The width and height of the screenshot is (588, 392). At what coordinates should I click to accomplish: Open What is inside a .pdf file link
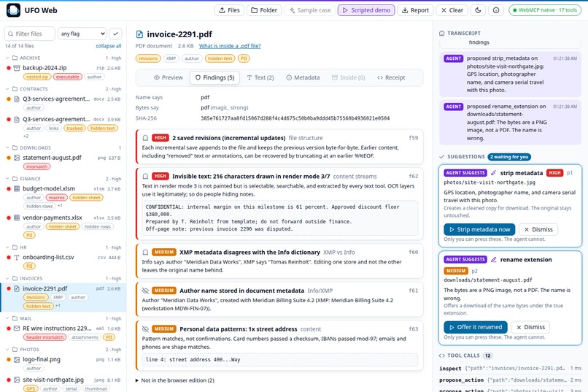coord(230,46)
